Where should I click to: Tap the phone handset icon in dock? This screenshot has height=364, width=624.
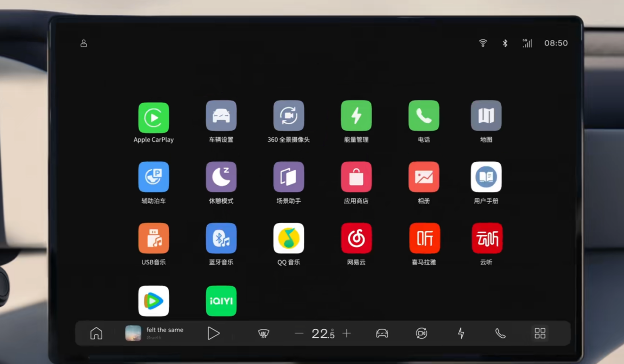(x=500, y=333)
